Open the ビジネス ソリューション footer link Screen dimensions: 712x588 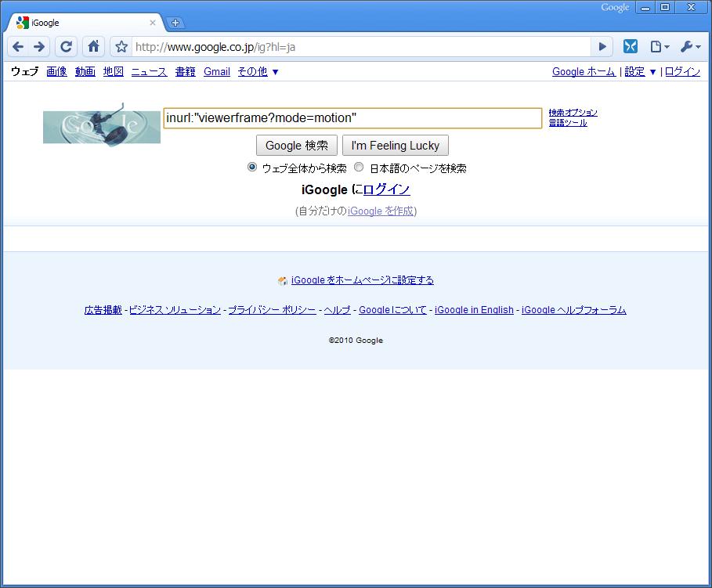click(x=175, y=310)
